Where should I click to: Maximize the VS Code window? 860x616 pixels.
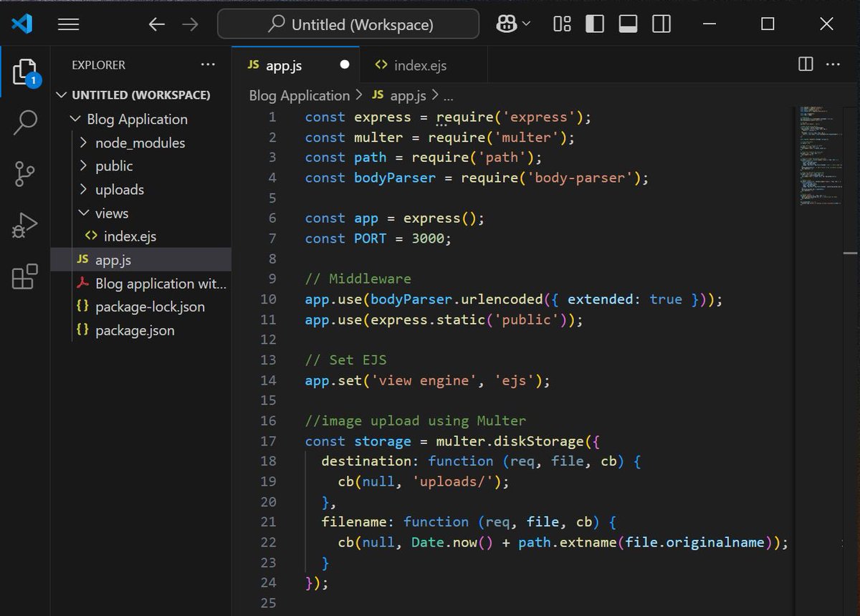click(x=768, y=24)
